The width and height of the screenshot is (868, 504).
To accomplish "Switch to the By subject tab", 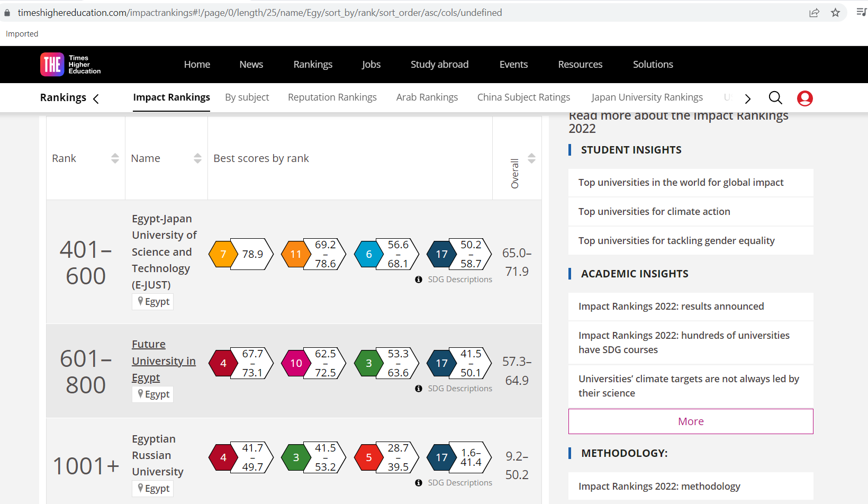I will [247, 97].
